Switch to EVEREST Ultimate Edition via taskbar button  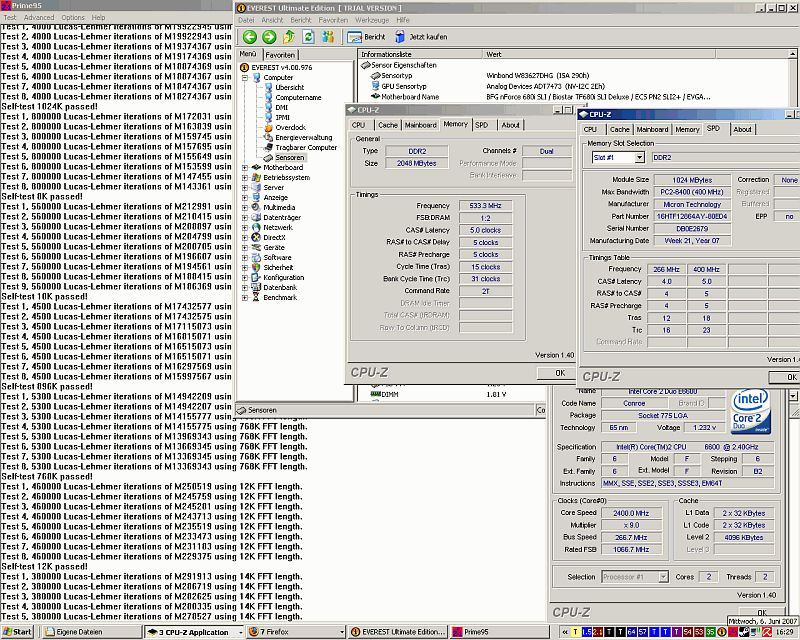pos(398,632)
